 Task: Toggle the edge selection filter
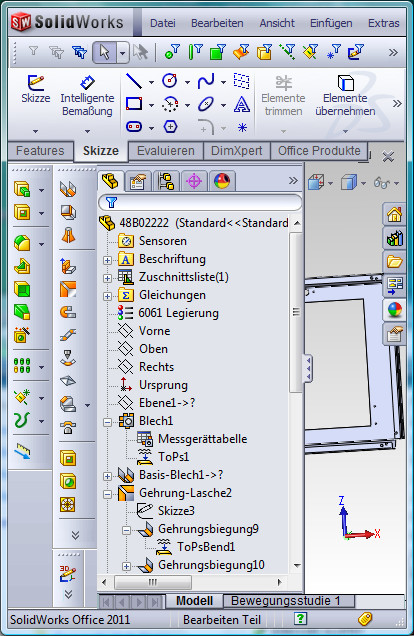coord(195,52)
